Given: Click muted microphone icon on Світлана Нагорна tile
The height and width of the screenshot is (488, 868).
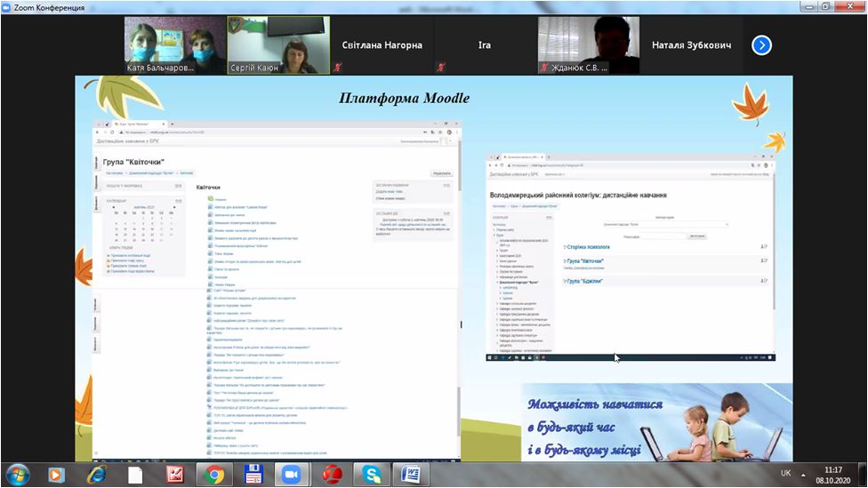Looking at the screenshot, I should pos(337,68).
